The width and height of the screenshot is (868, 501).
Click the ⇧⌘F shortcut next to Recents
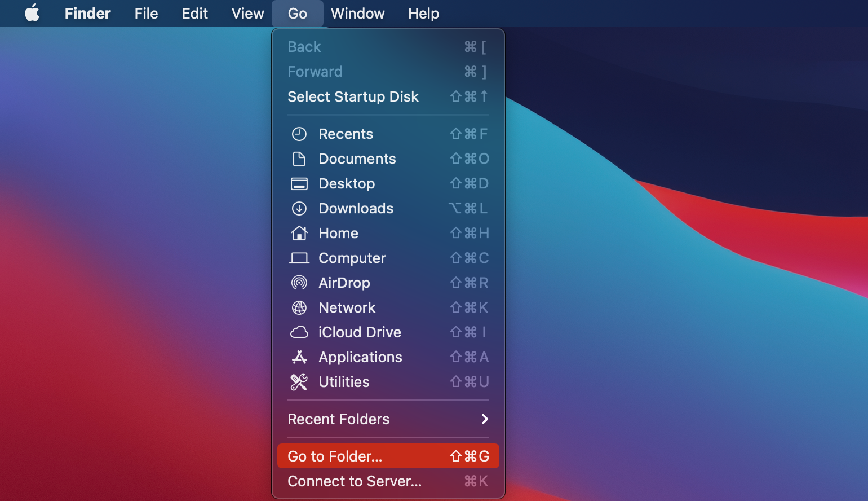[x=469, y=134]
